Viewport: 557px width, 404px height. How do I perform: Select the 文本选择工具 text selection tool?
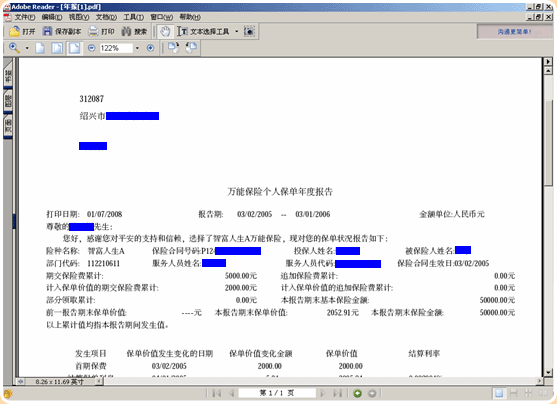[x=204, y=31]
